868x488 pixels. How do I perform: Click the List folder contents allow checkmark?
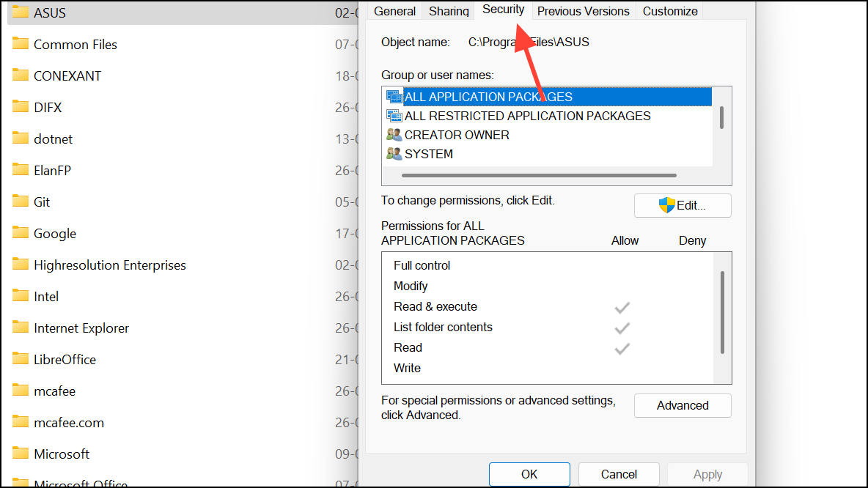tap(622, 328)
